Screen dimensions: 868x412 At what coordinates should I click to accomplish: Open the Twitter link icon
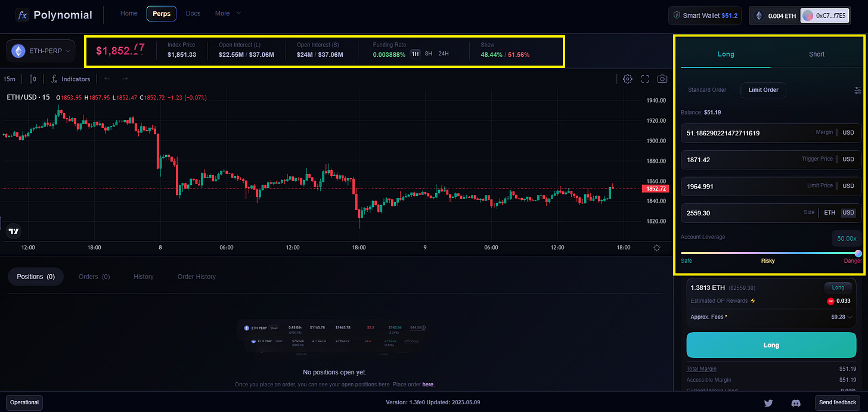768,402
